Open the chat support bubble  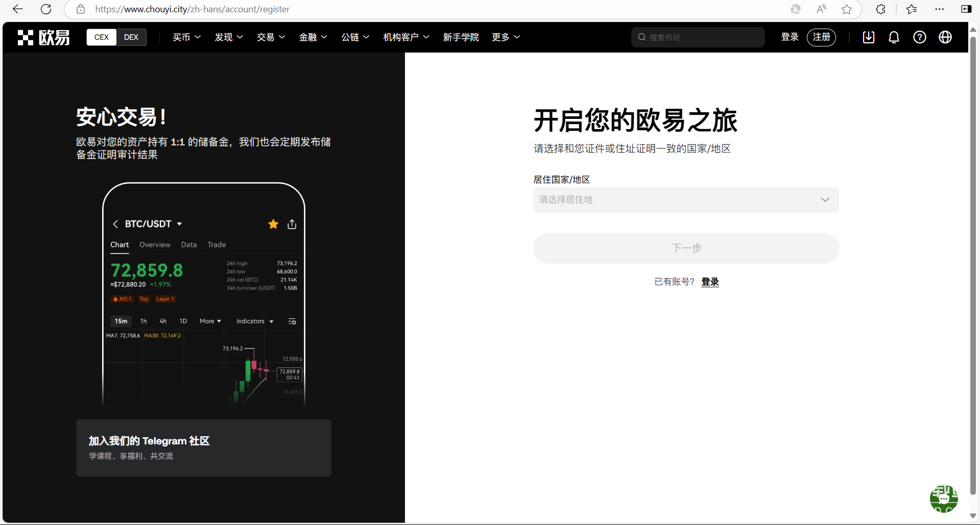click(943, 498)
